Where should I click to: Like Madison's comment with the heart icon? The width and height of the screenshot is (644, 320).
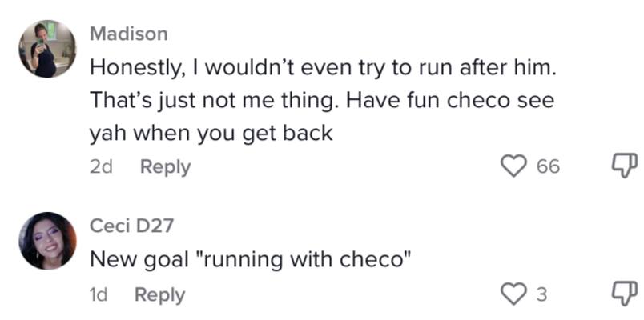click(513, 166)
